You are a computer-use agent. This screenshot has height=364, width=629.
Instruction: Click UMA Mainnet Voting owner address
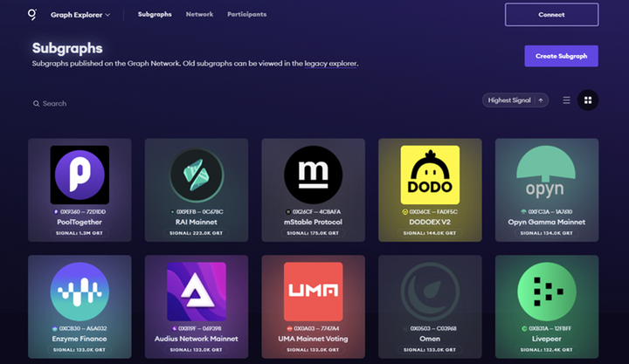pyautogui.click(x=316, y=328)
